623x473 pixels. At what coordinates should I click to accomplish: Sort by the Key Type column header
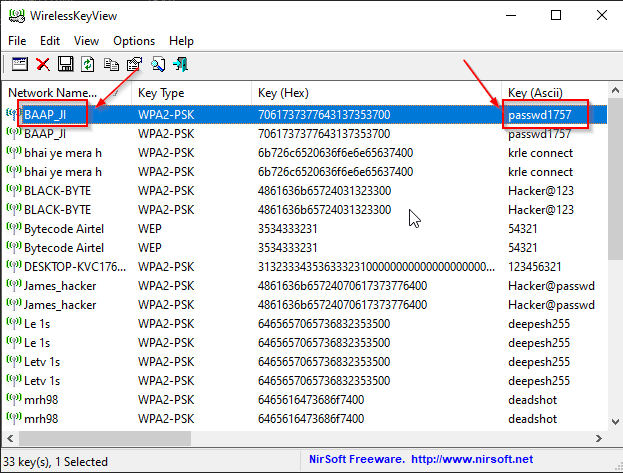coord(192,93)
